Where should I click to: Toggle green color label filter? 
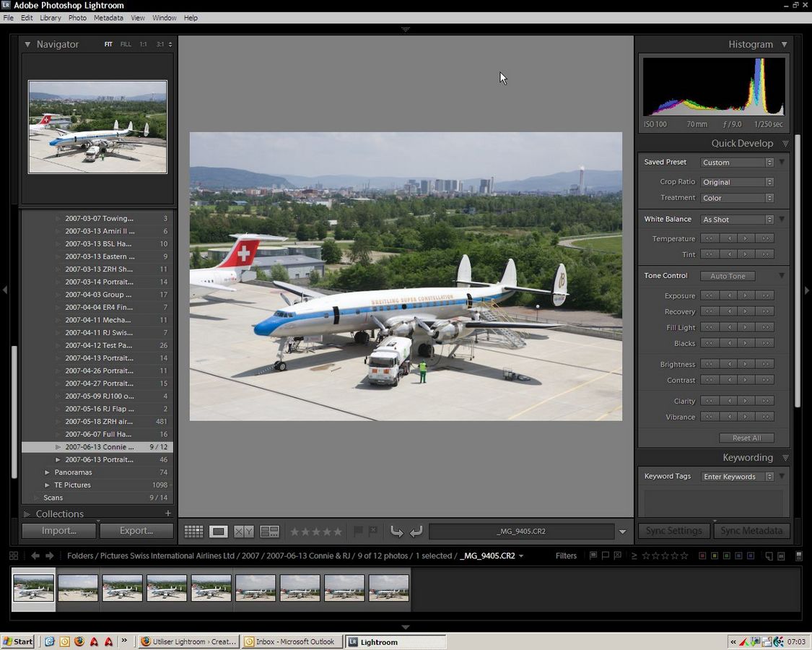(x=727, y=555)
